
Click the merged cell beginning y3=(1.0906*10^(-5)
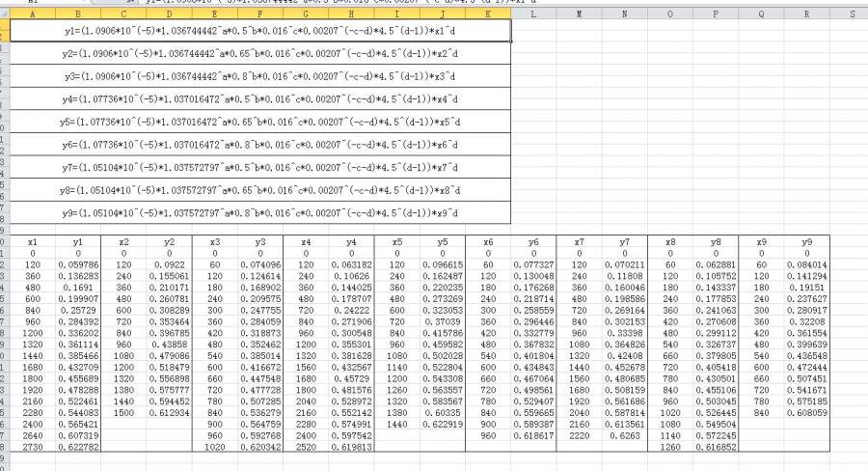point(260,76)
